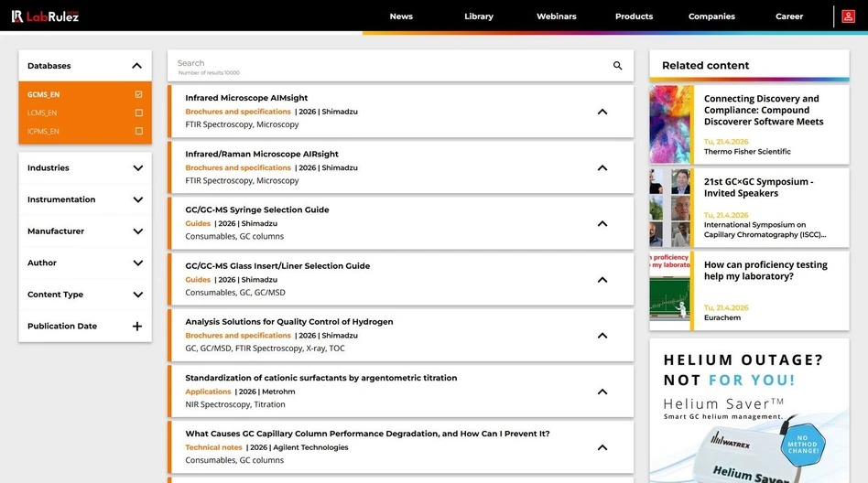Viewport: 868px width, 483px height.
Task: Open the Infrared/Raman Microscope AIRsight title
Action: (x=262, y=154)
